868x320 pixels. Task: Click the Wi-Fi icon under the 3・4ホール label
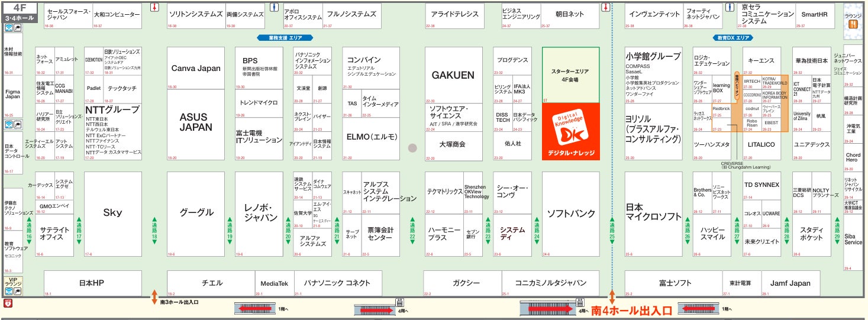(x=9, y=28)
